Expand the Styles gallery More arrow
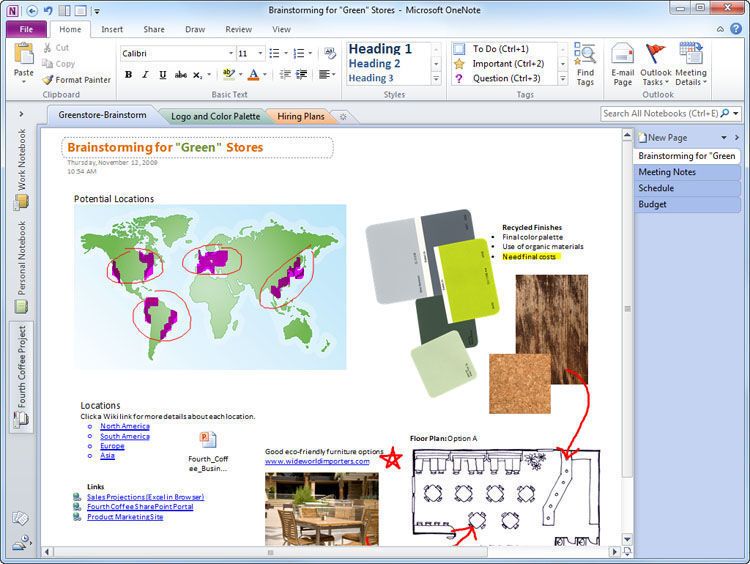Screen dimensions: 750x564 pos(436,78)
